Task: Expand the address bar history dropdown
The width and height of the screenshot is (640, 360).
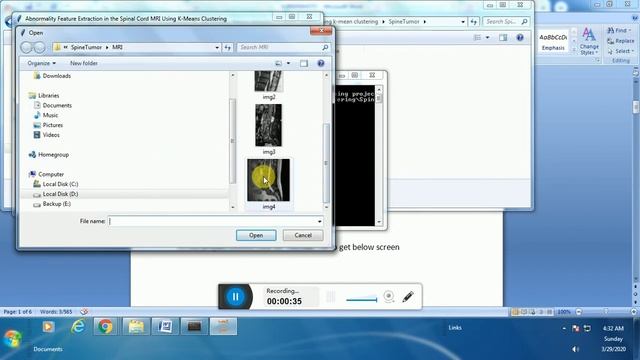Action: pos(217,47)
